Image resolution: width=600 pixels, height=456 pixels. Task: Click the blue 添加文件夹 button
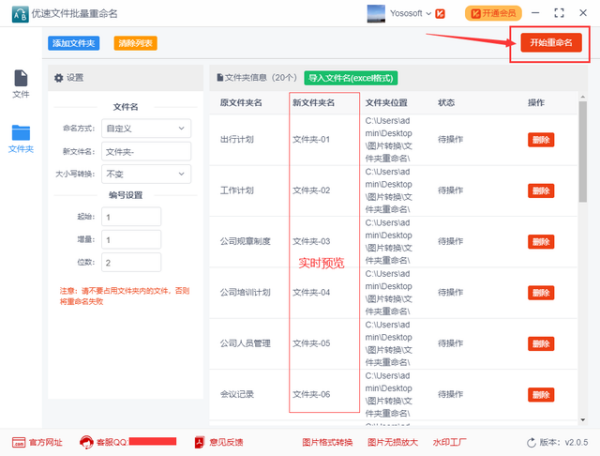click(73, 43)
